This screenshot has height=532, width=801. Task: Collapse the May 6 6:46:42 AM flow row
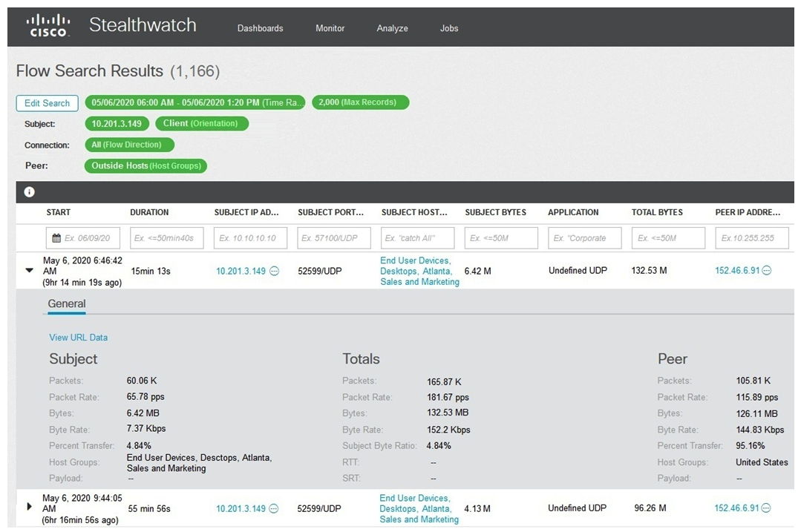tap(30, 271)
